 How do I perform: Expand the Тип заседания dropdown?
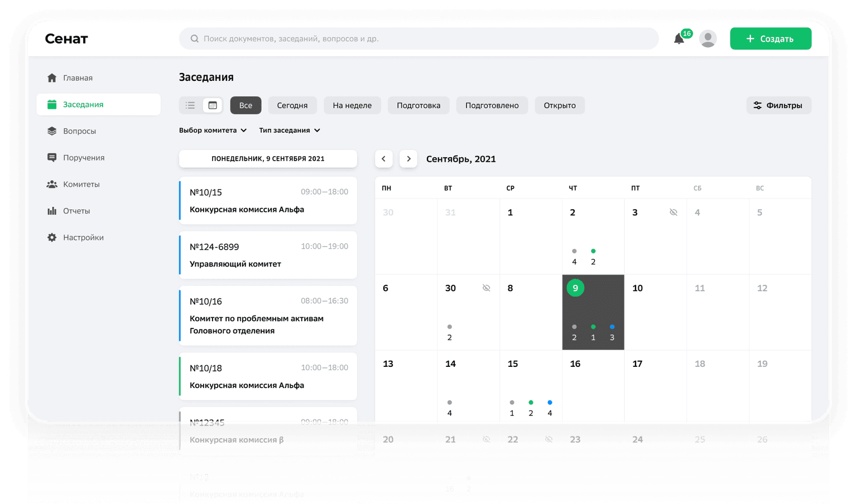click(290, 130)
